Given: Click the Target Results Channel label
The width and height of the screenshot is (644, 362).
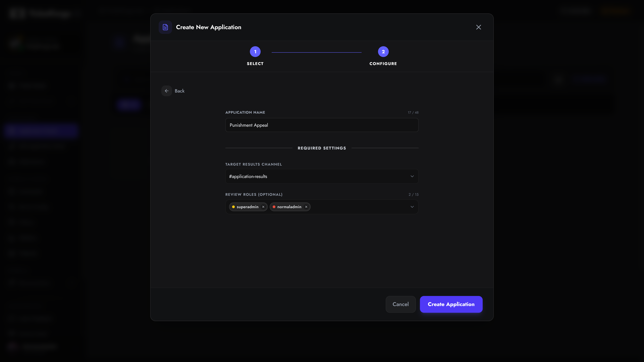Looking at the screenshot, I should click(x=253, y=164).
